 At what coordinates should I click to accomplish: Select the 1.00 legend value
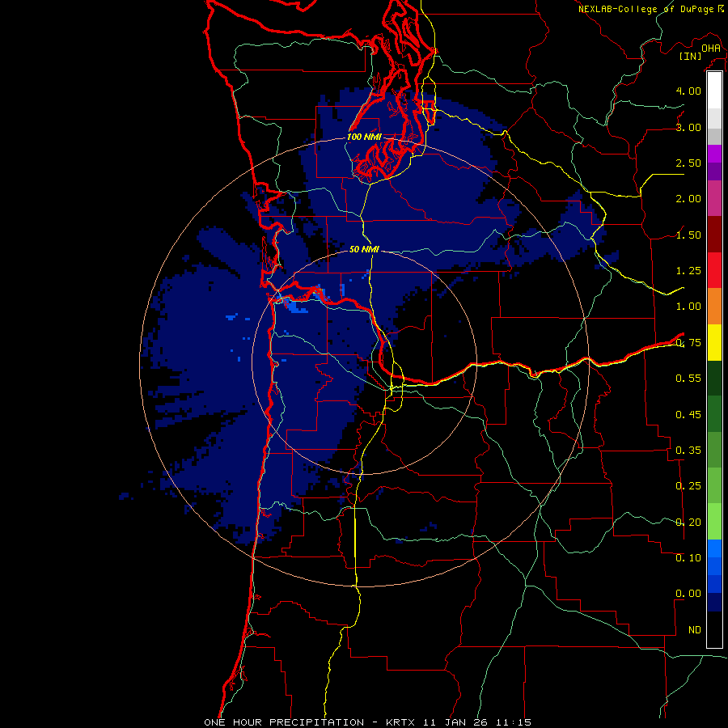pos(688,307)
